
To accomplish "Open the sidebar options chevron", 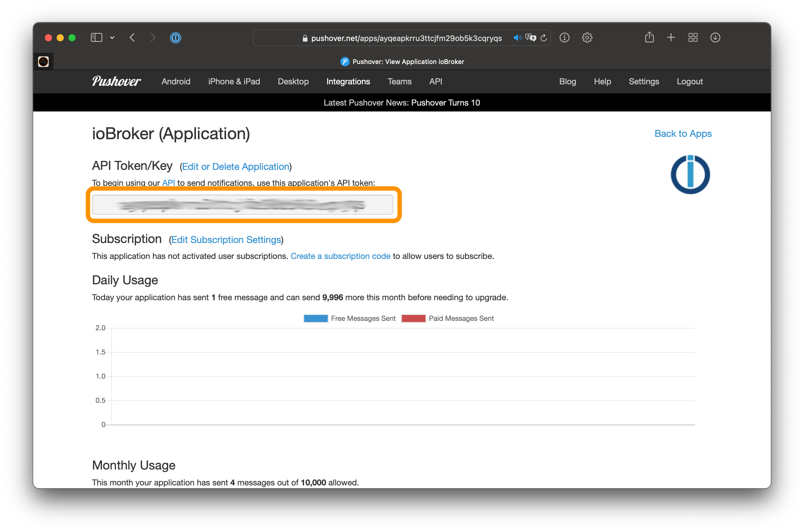I will pyautogui.click(x=112, y=38).
